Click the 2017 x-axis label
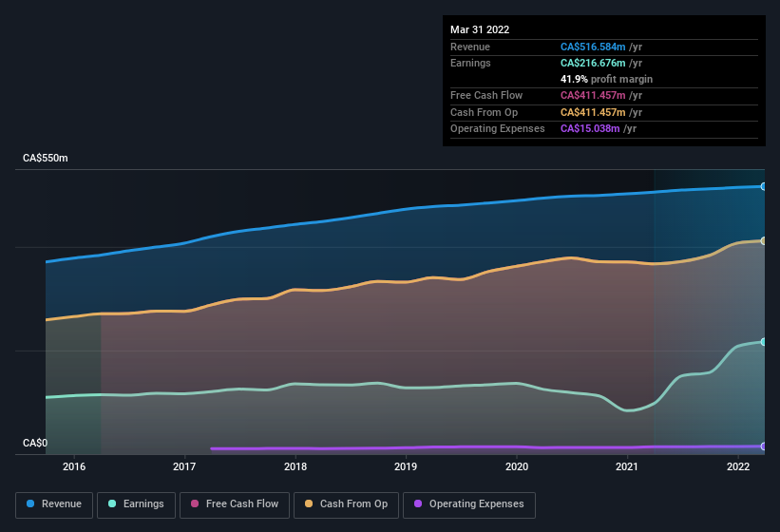Screen dimensions: 780x532 coord(184,466)
